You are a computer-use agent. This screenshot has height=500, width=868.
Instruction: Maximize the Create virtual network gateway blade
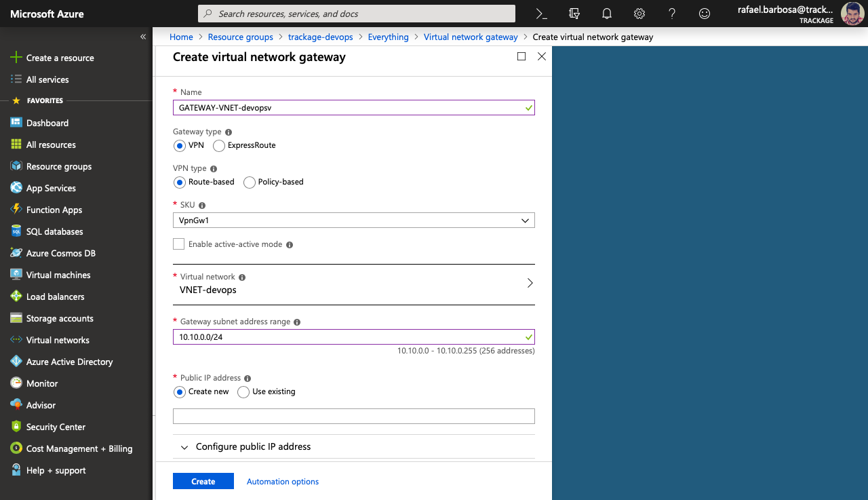[x=521, y=56]
